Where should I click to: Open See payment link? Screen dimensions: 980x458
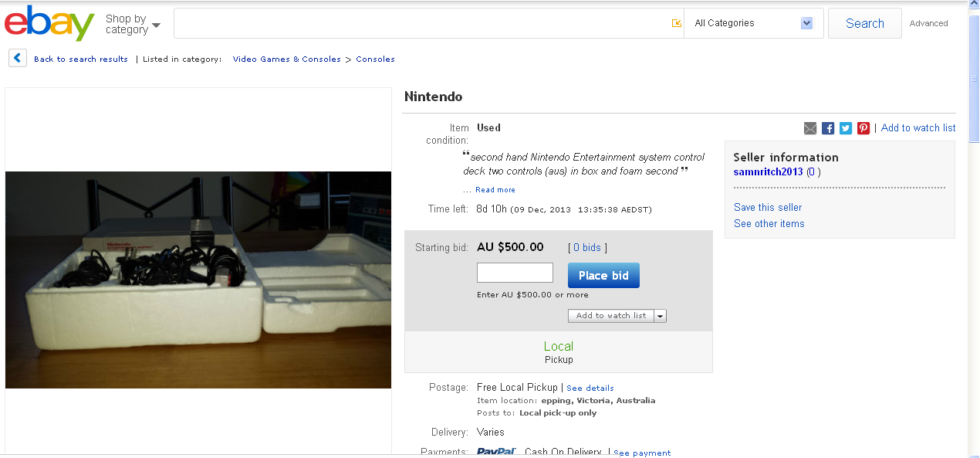click(x=642, y=453)
